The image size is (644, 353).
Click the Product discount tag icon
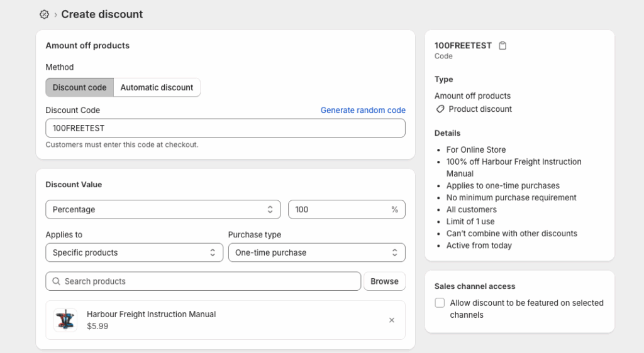440,109
